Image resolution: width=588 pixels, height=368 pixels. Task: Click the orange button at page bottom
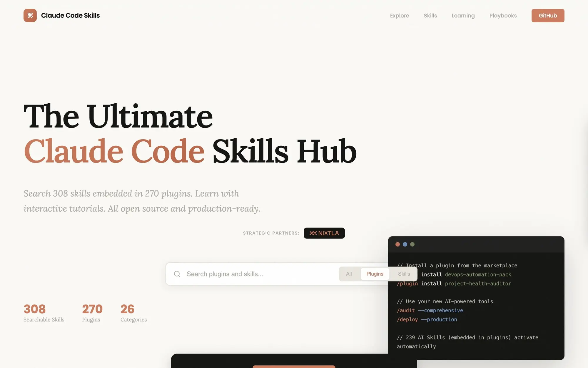tap(294, 367)
